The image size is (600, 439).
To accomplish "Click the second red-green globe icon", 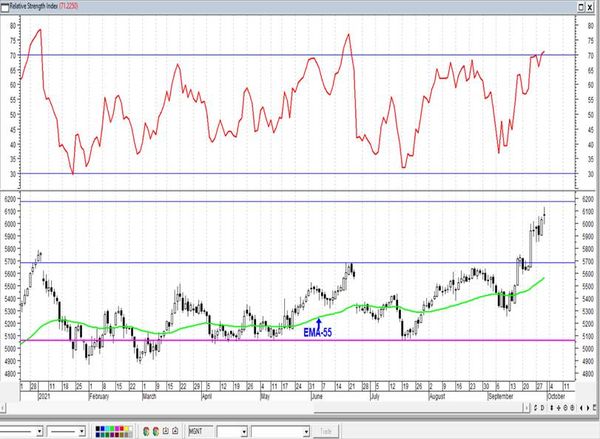I will tap(156, 431).
